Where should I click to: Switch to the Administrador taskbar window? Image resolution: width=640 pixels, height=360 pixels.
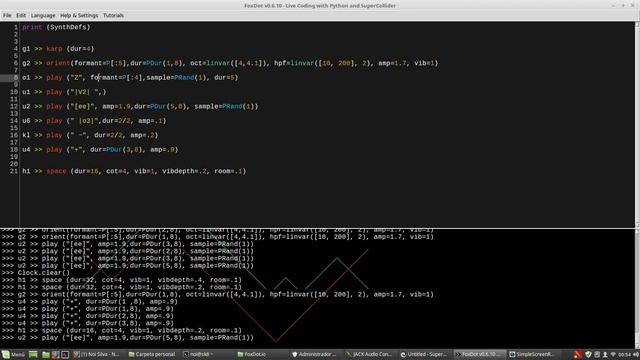tap(315, 354)
